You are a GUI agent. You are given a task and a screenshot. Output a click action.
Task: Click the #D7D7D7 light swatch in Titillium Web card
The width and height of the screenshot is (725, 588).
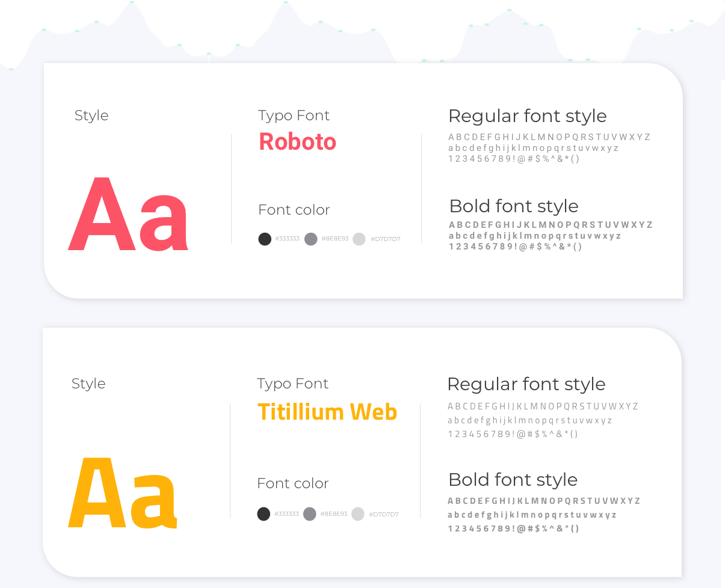358,514
